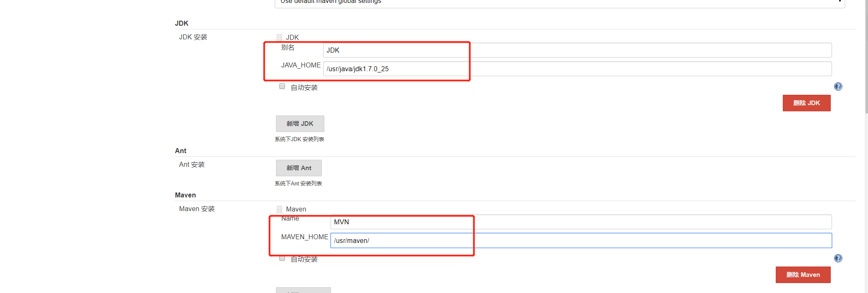Click the 新增 Ant button

299,168
